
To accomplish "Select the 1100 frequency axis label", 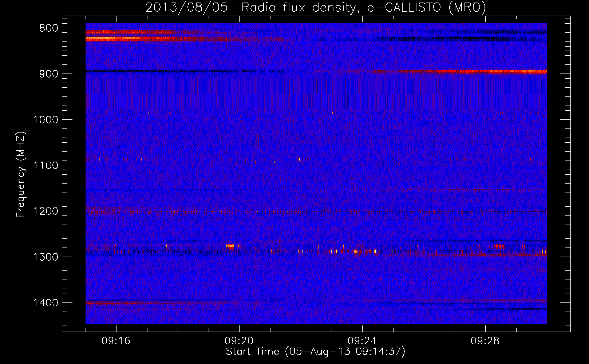I will [46, 165].
